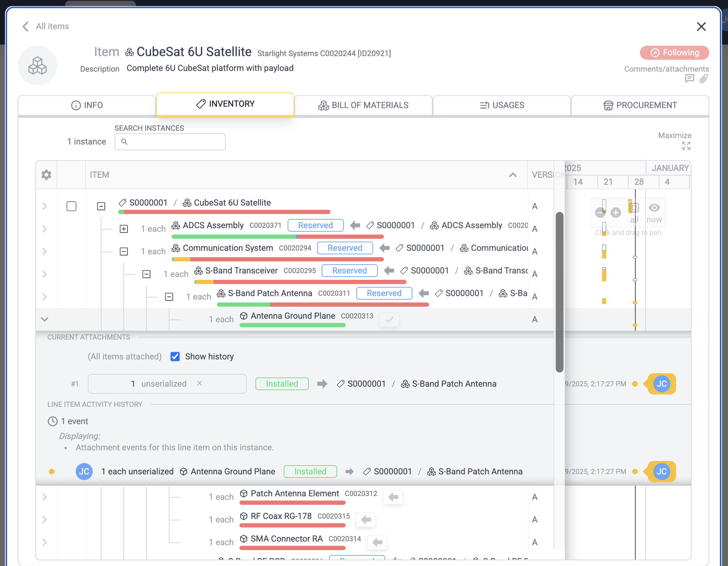Jump timeline to current date via 'now' eye icon
Viewport: 728px width, 566px height.
654,209
